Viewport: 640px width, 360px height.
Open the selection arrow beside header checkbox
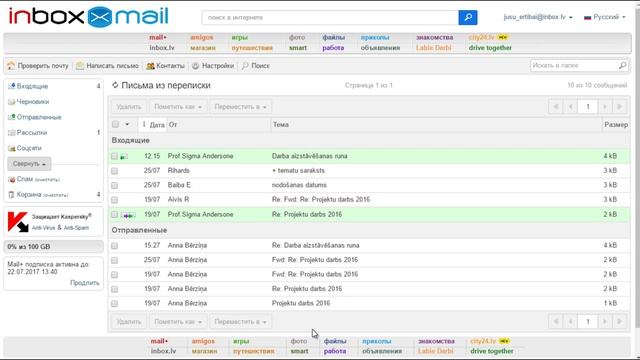pos(127,124)
